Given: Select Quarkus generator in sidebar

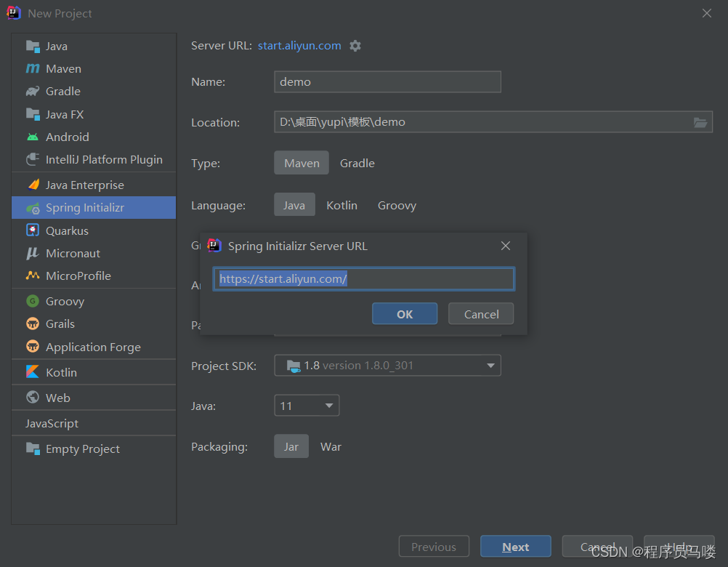Looking at the screenshot, I should 94,230.
